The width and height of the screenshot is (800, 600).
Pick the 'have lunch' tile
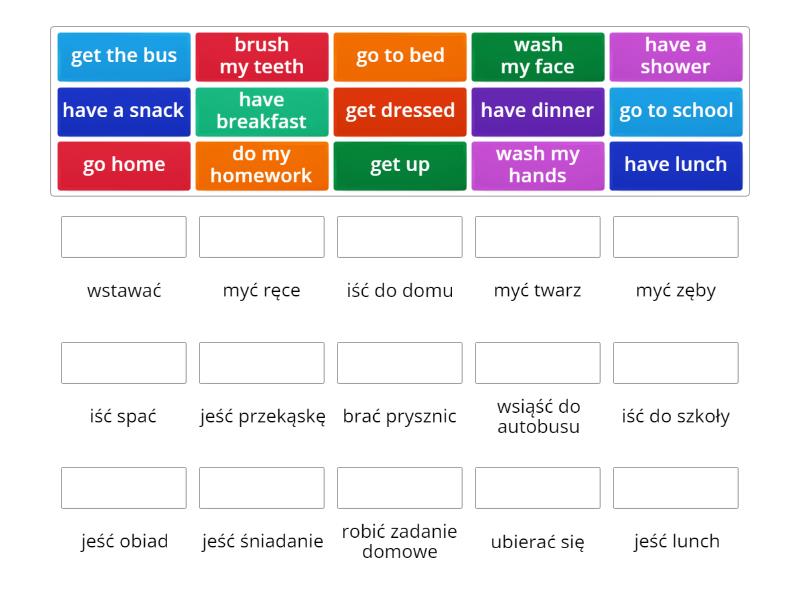click(676, 165)
